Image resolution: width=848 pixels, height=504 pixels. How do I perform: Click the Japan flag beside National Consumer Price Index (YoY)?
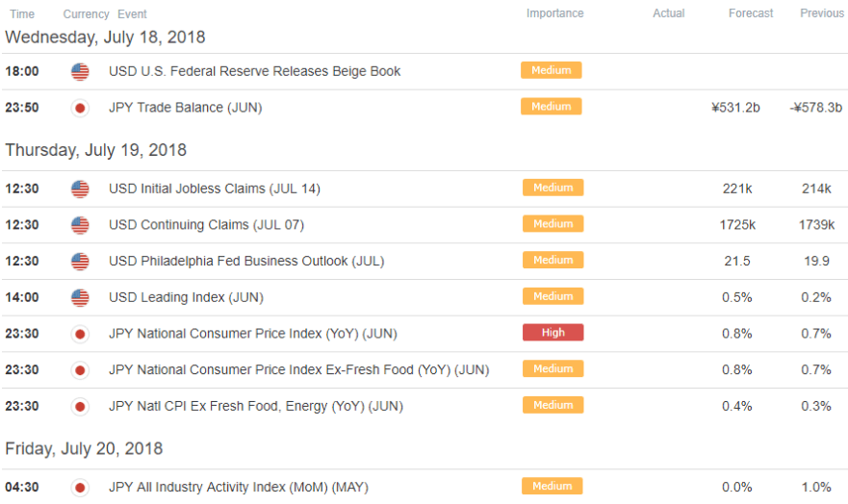click(80, 334)
